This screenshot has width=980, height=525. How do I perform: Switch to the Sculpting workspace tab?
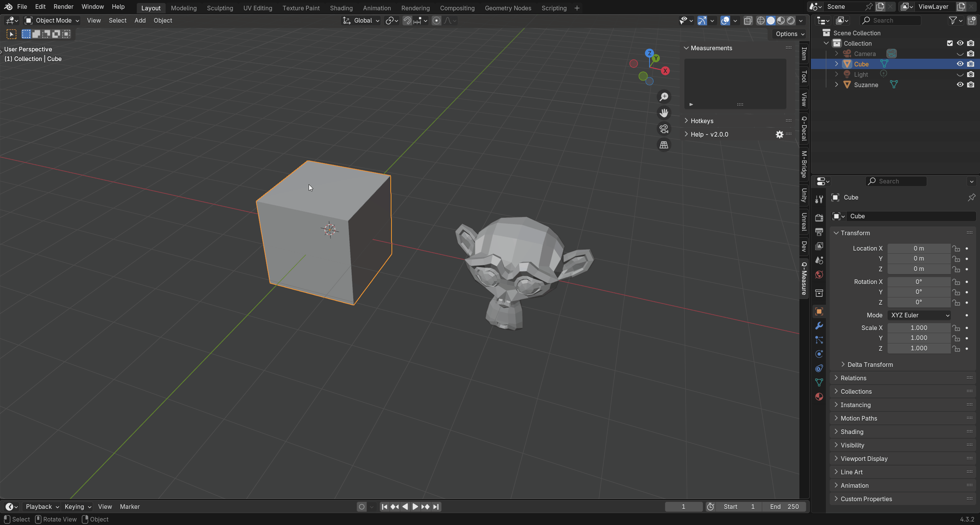[220, 8]
